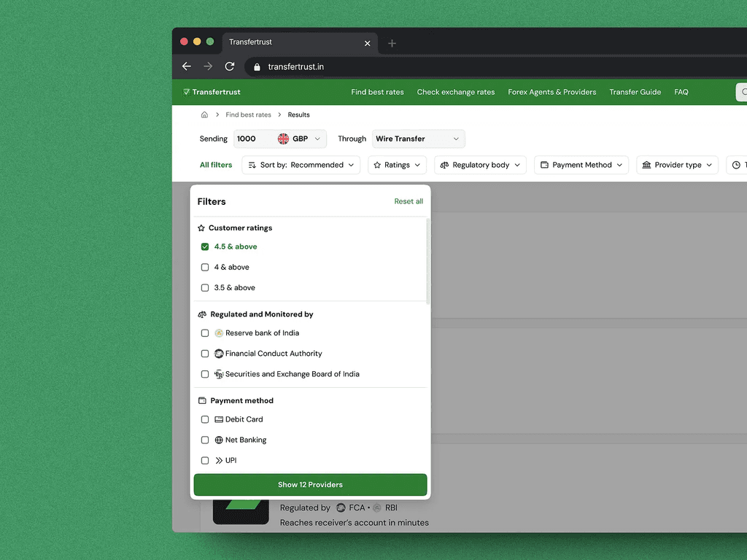Select the Debit Card checkbox
Image resolution: width=747 pixels, height=560 pixels.
click(205, 419)
